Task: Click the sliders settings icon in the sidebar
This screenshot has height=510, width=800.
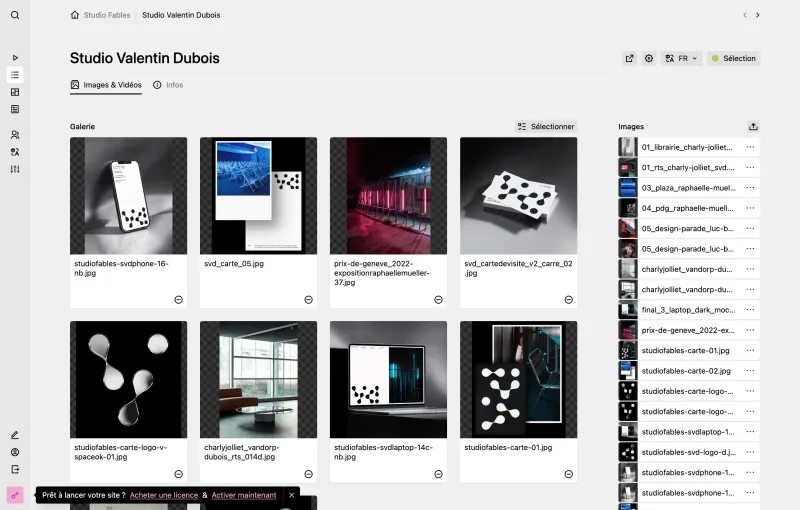Action: point(15,169)
